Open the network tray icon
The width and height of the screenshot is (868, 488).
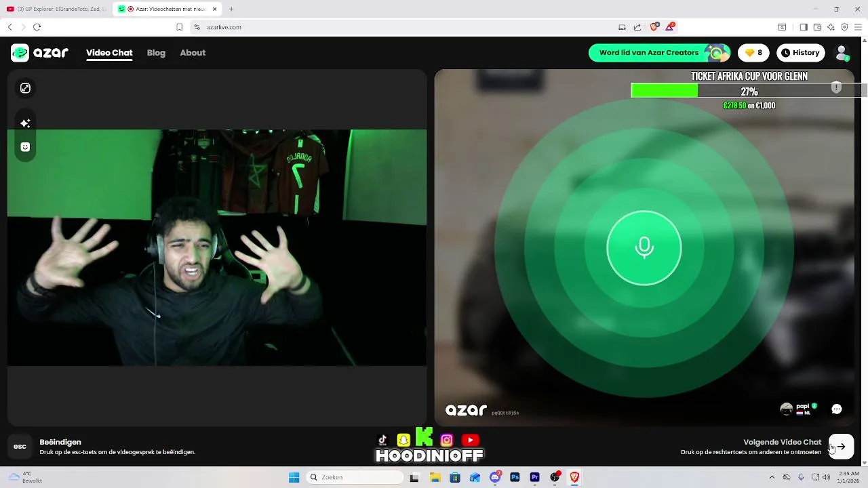(814, 477)
